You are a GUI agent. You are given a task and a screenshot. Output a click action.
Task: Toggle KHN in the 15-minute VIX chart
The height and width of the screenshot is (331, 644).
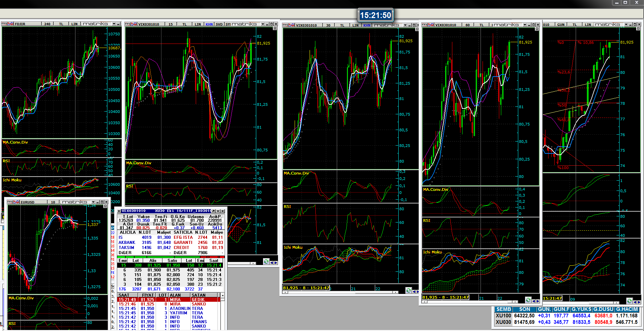tap(209, 24)
